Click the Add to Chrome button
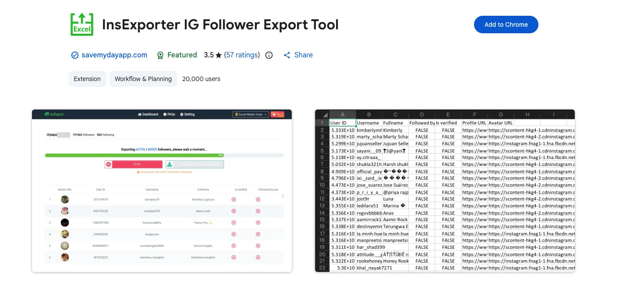 [506, 25]
